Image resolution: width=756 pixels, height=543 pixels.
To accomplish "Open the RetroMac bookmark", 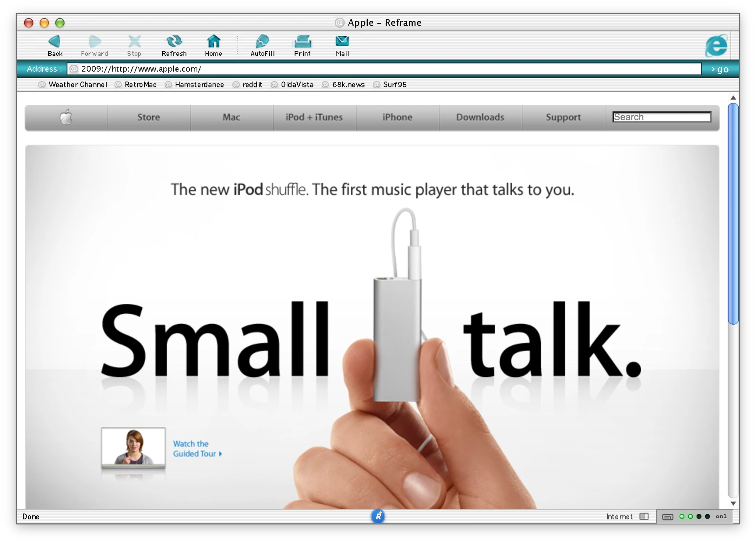I will point(136,85).
